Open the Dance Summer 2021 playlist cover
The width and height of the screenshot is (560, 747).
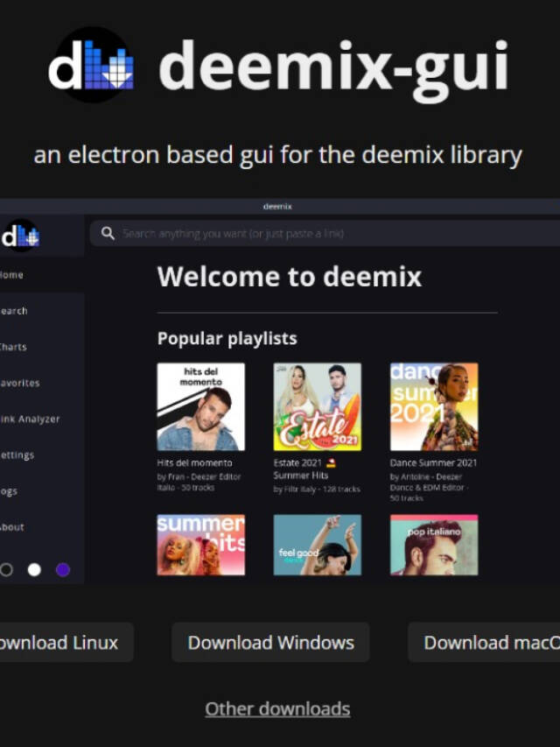(x=434, y=407)
